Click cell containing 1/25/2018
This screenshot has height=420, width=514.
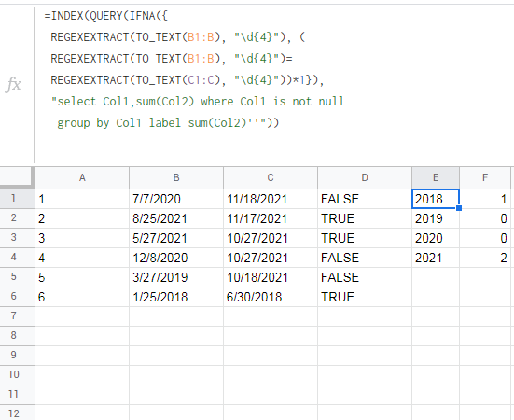tap(176, 297)
